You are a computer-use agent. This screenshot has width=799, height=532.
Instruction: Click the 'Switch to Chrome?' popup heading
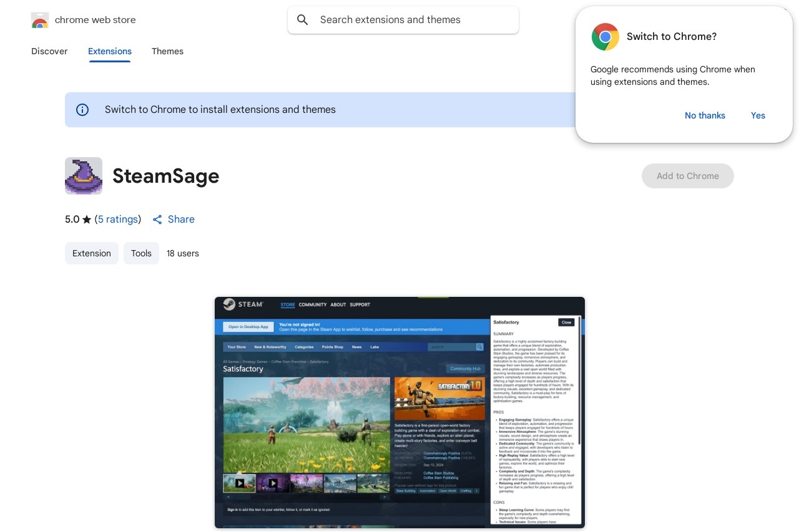pos(672,37)
